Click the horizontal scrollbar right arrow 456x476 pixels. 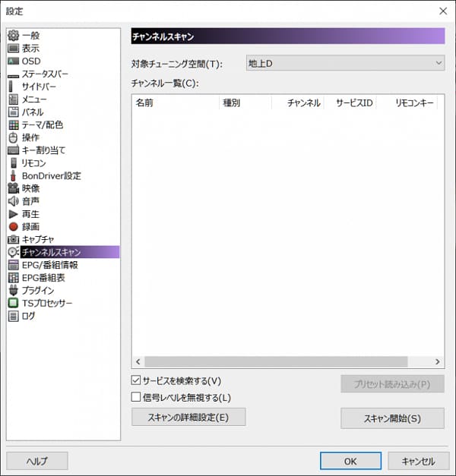click(x=439, y=362)
